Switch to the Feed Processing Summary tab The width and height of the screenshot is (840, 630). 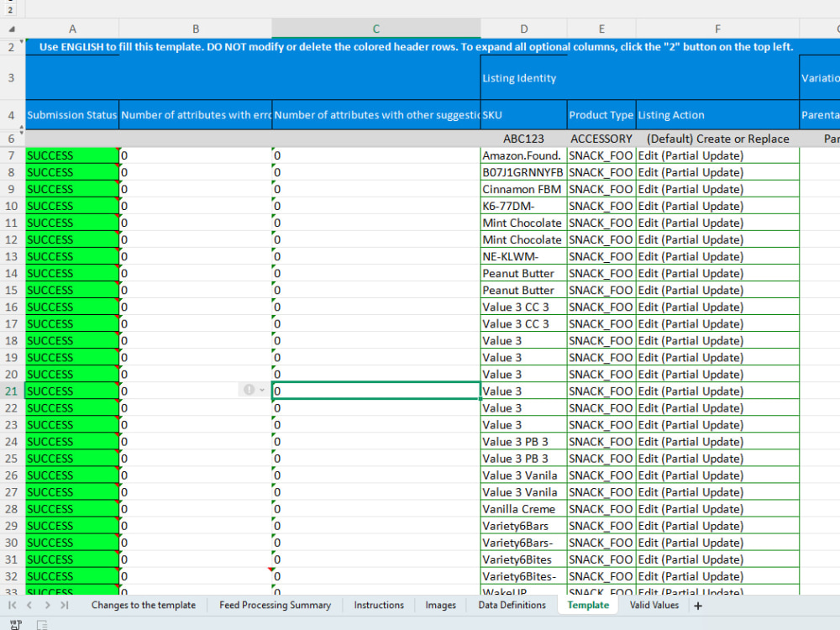click(275, 606)
